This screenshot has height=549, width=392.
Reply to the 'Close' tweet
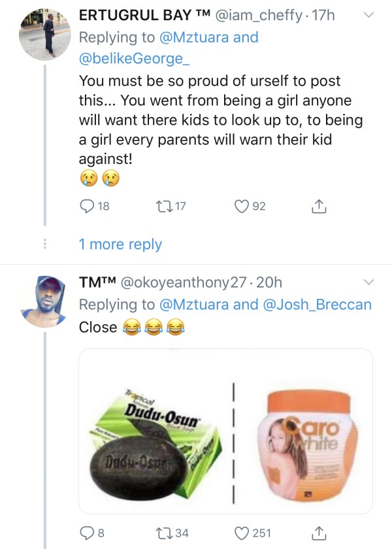pos(87,533)
